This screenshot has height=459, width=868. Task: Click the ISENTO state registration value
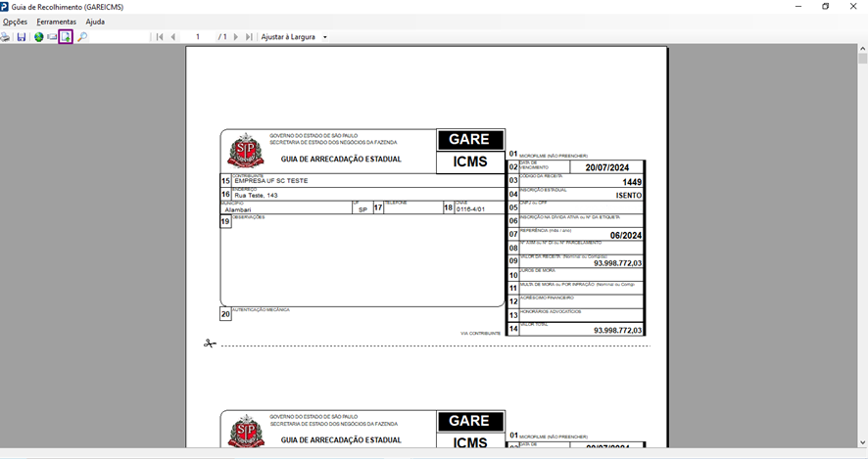pos(629,196)
